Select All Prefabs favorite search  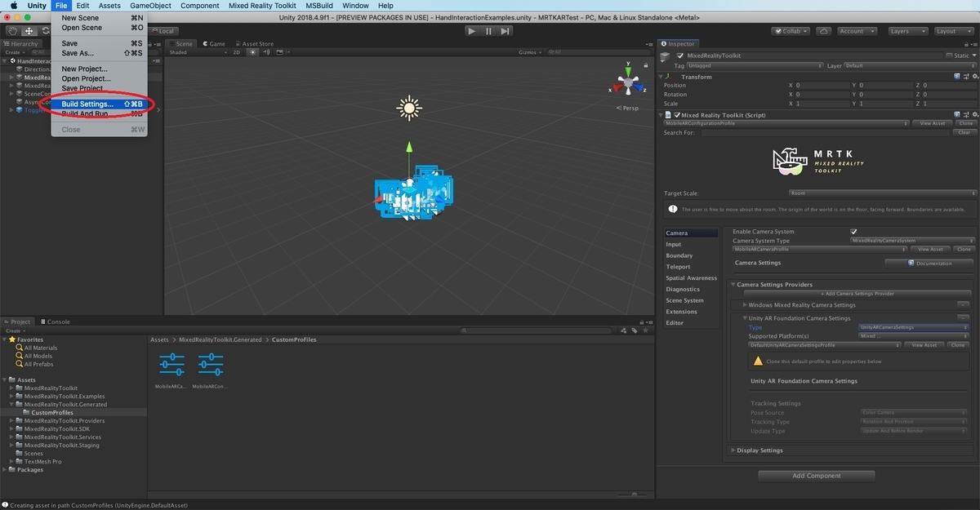pos(38,364)
